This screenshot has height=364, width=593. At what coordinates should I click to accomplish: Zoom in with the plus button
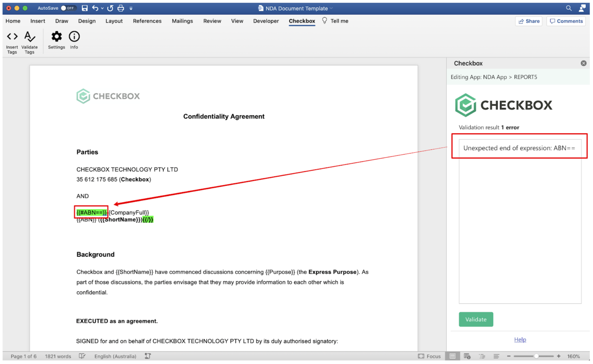point(559,356)
